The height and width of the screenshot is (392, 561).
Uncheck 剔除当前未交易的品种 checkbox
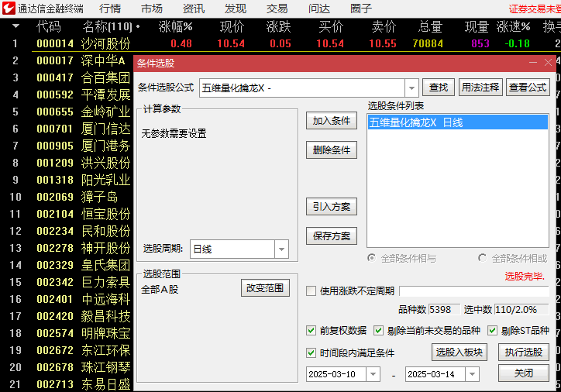(x=378, y=331)
